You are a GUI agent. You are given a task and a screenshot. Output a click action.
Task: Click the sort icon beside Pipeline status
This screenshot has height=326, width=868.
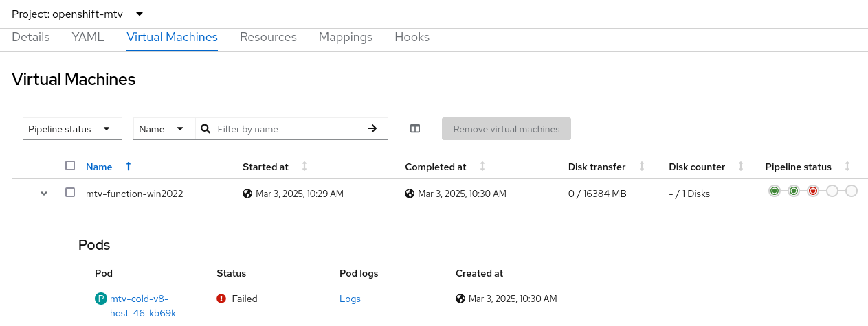click(x=847, y=167)
